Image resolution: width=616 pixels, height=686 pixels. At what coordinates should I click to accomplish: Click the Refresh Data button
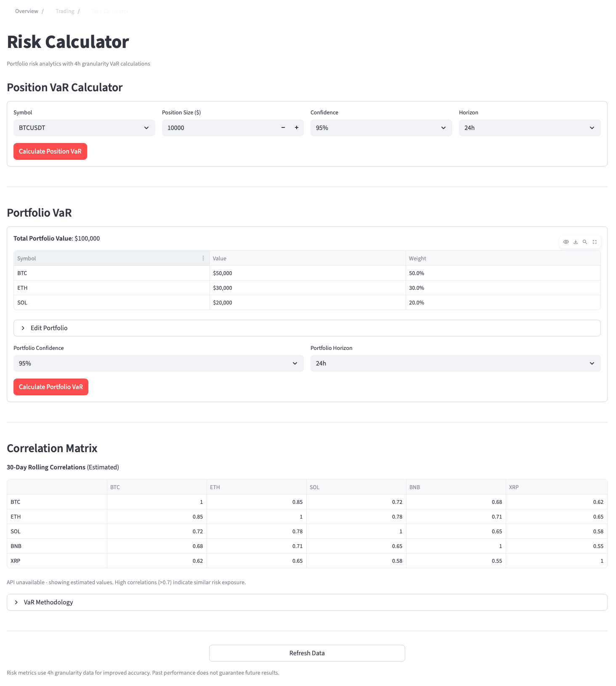click(307, 653)
